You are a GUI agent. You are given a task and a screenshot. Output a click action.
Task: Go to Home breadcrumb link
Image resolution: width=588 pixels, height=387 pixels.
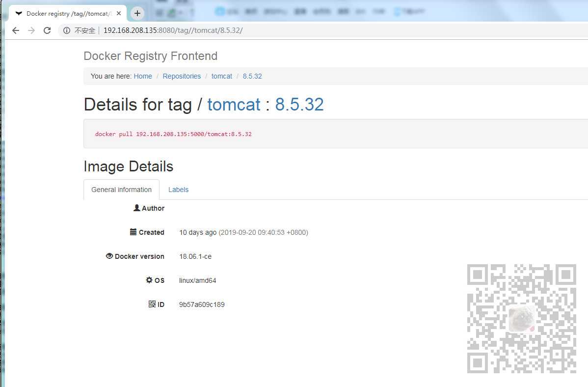[143, 76]
